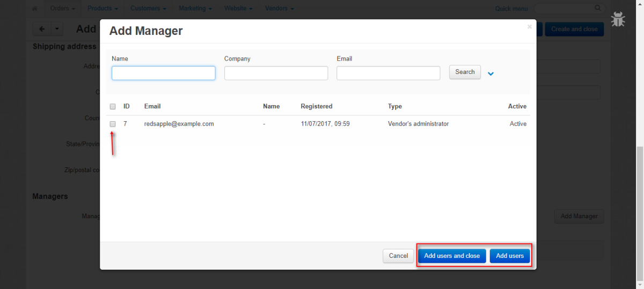Click the Active status in the user row

click(x=518, y=124)
